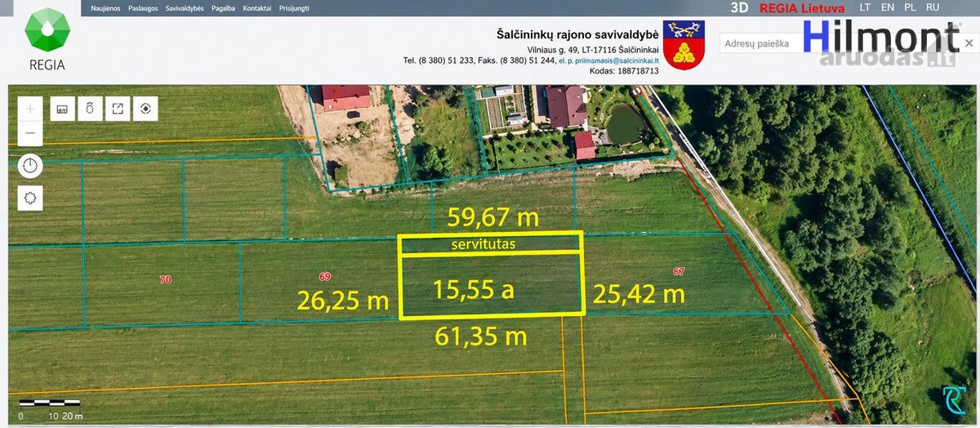Switch language to RU
Screen dimensions: 980x428
tap(933, 7)
